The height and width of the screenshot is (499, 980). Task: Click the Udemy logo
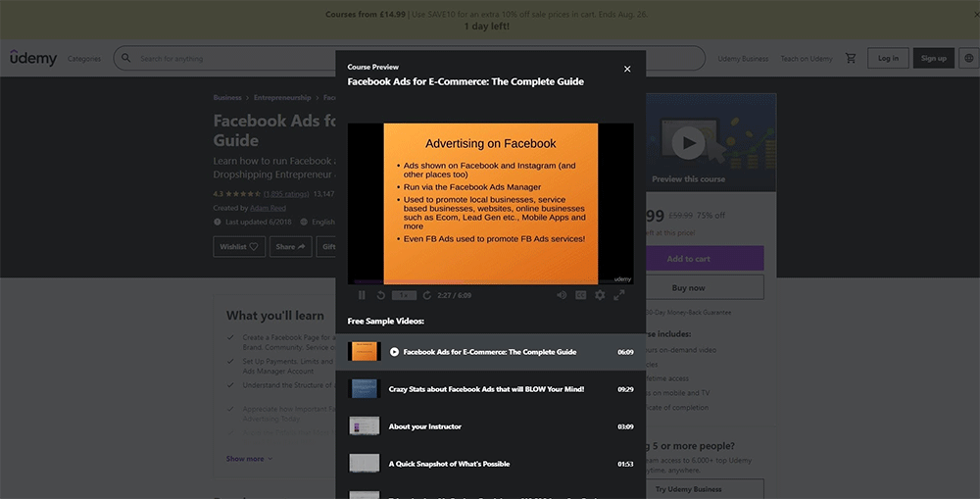coord(32,58)
